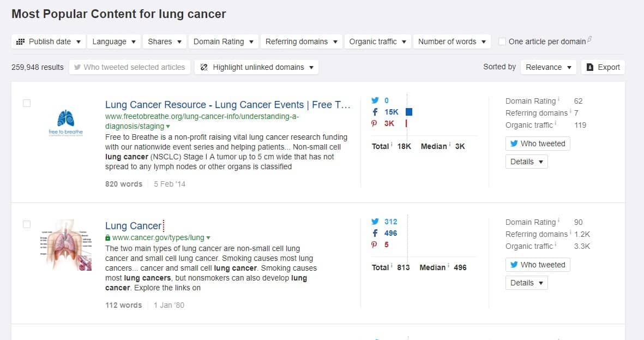Click blue Facebook share bar for first result

(409, 112)
